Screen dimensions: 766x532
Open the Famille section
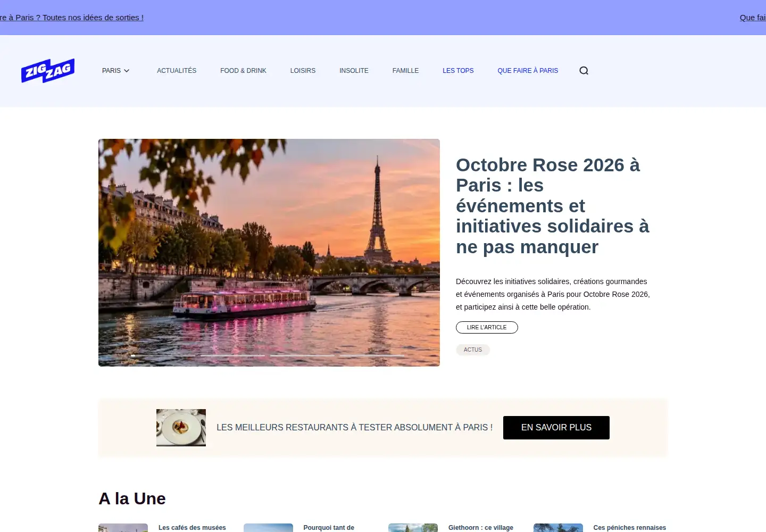point(405,71)
